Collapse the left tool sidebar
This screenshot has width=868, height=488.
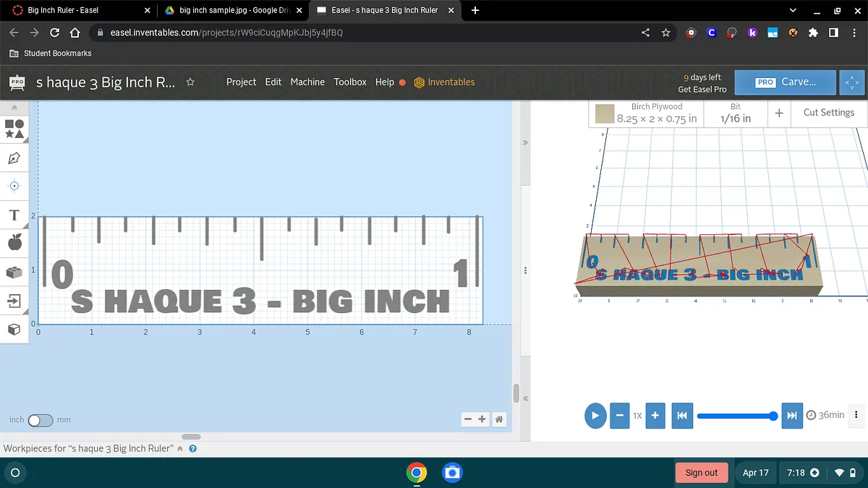tap(14, 108)
